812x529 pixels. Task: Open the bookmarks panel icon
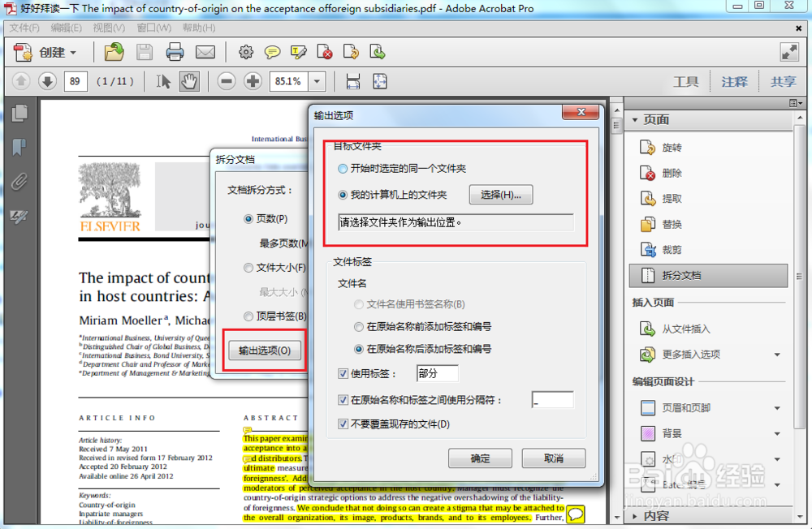click(x=18, y=148)
